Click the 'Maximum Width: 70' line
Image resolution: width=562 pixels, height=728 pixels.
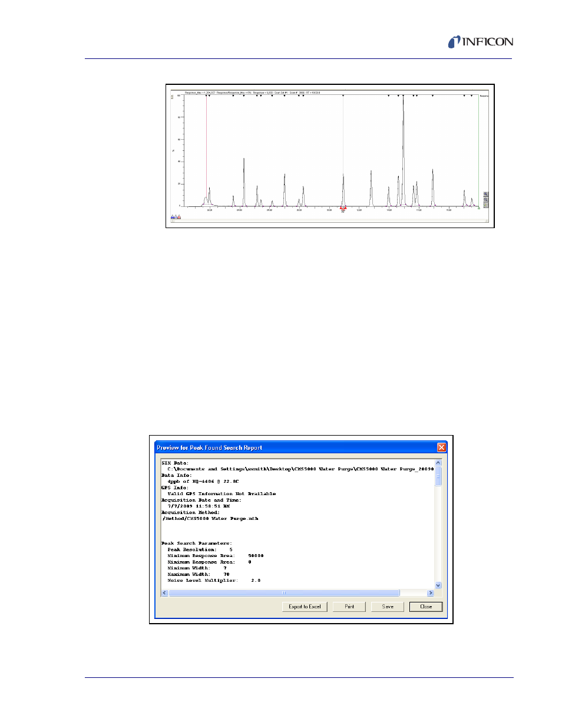tap(199, 574)
